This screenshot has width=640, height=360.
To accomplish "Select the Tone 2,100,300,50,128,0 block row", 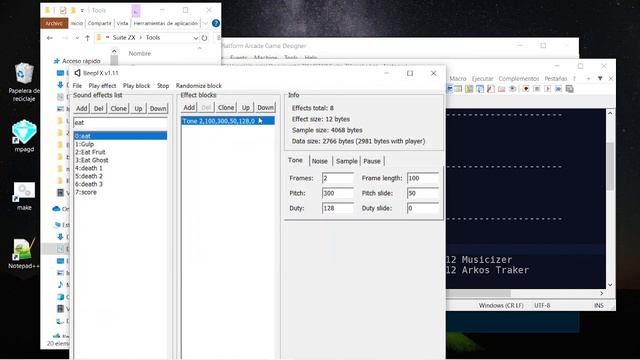I will (x=228, y=121).
